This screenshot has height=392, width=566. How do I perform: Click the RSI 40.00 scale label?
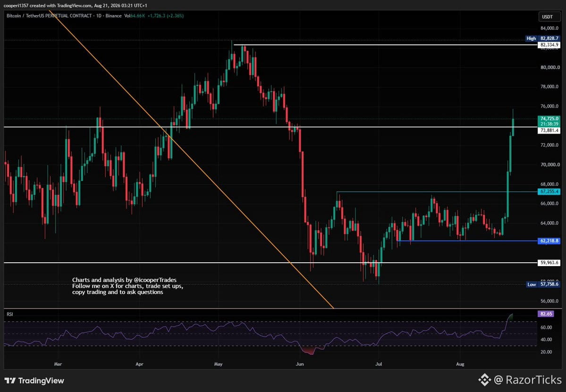coord(546,339)
